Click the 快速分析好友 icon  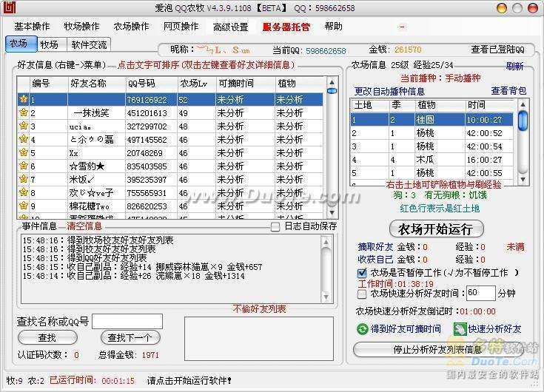(460, 329)
